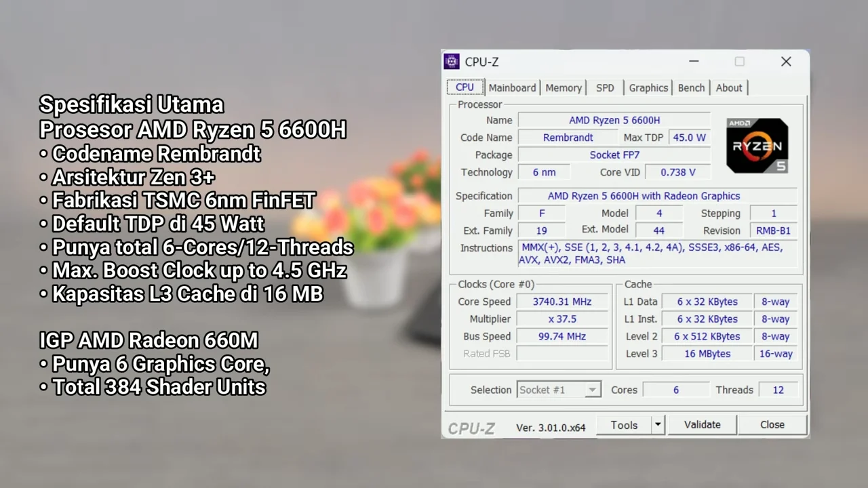Select the SPD tab
Image resolution: width=868 pixels, height=488 pixels.
(605, 87)
